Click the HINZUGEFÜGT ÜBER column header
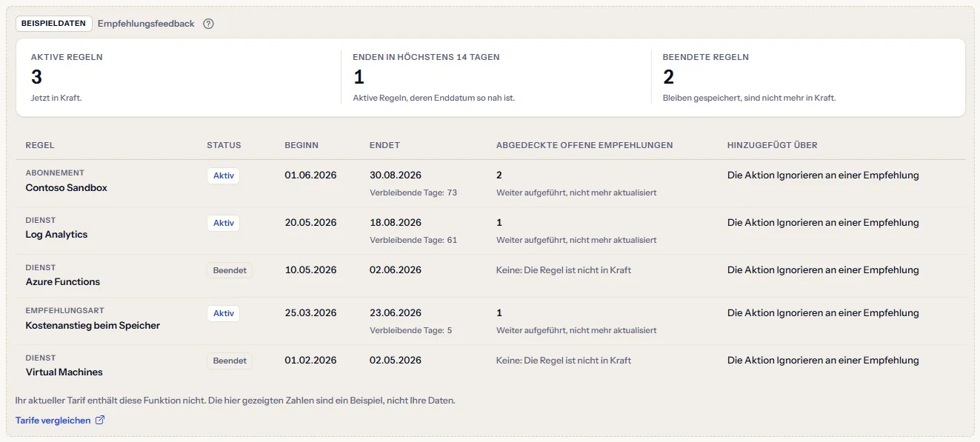The height and width of the screenshot is (442, 980). (x=773, y=145)
